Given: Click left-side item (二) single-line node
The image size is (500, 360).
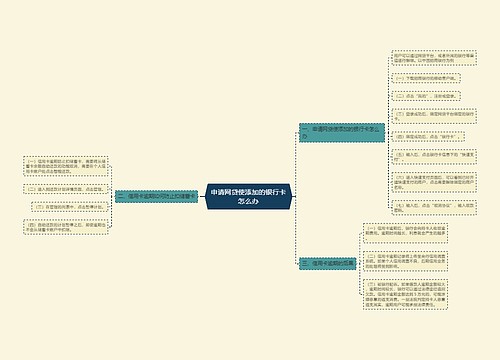Looking at the screenshot, I should [66, 189].
